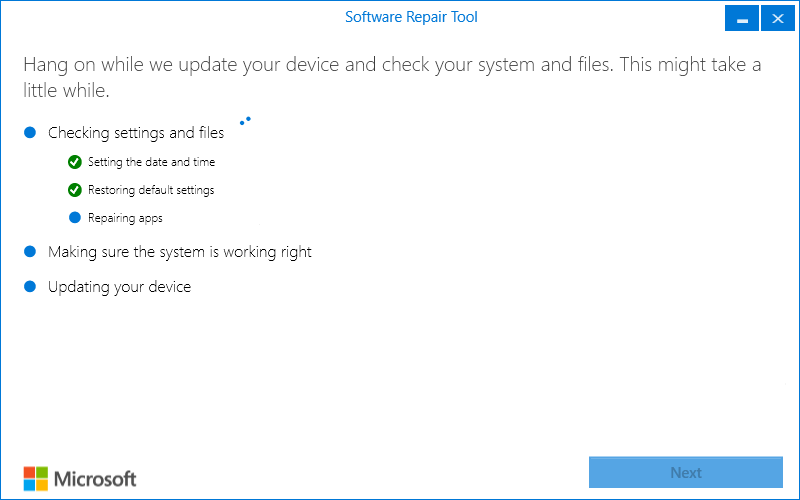Click the Software Repair Tool title text
This screenshot has width=800, height=500.
[x=411, y=17]
